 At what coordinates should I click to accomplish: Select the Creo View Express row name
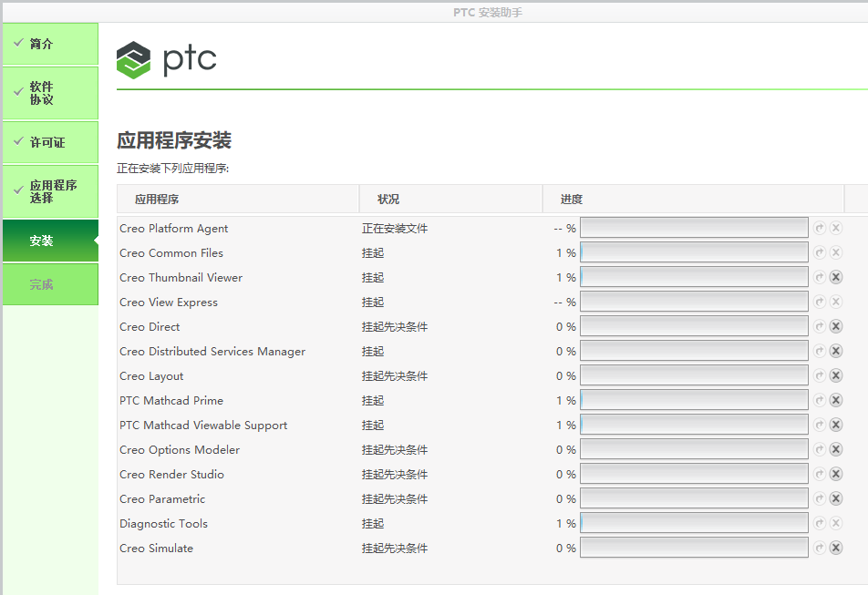(169, 303)
